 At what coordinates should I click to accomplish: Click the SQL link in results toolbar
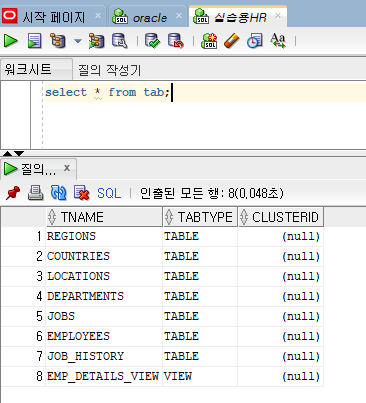point(109,193)
